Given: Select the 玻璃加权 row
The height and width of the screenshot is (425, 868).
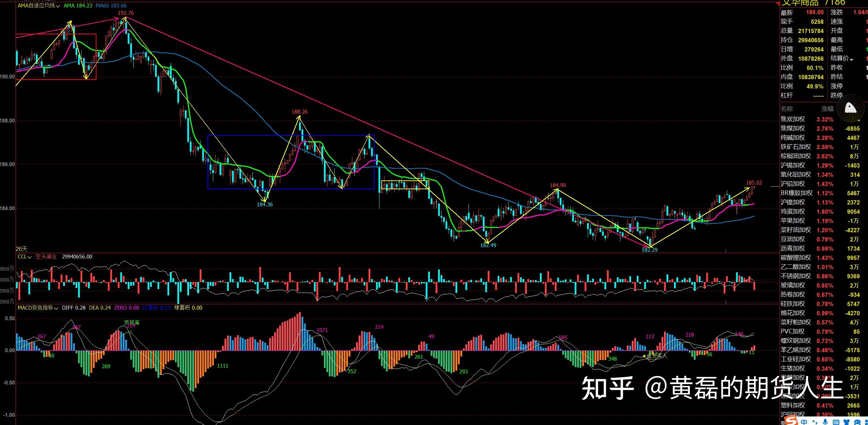Looking at the screenshot, I should tap(820, 285).
